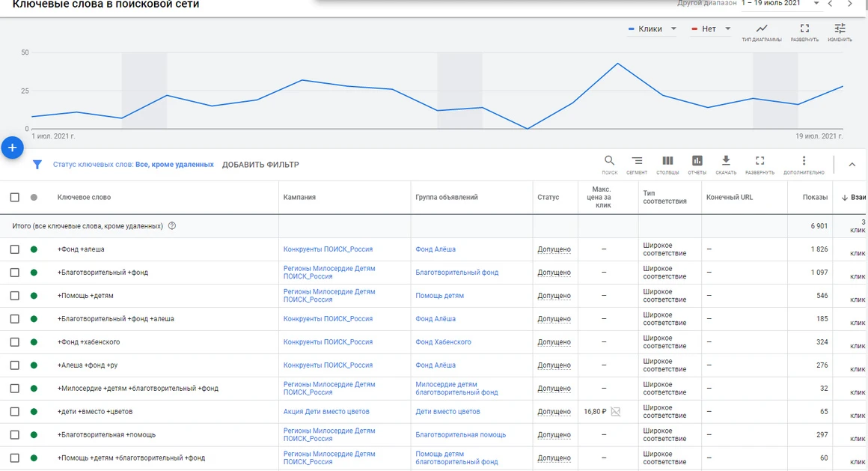
Task: Click the chart type (Тип диаграммы) icon
Action: point(761,30)
